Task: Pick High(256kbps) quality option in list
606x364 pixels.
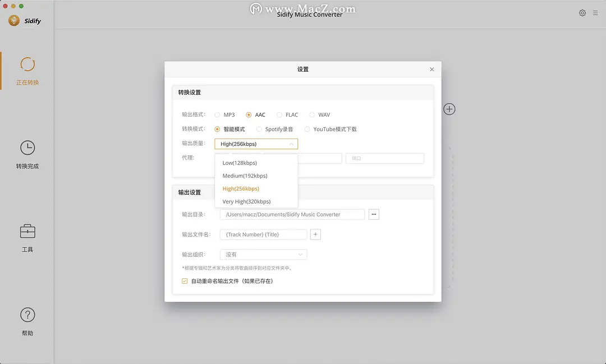Action: (256, 188)
